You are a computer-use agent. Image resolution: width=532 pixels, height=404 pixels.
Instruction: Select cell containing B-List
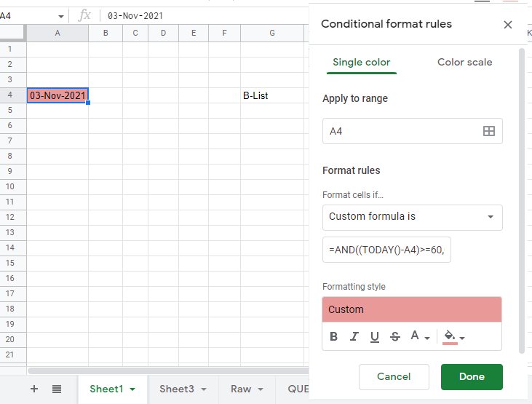(272, 95)
